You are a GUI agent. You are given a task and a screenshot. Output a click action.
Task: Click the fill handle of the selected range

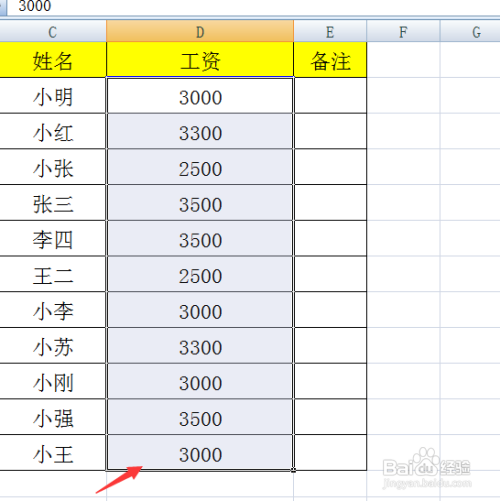(x=293, y=470)
